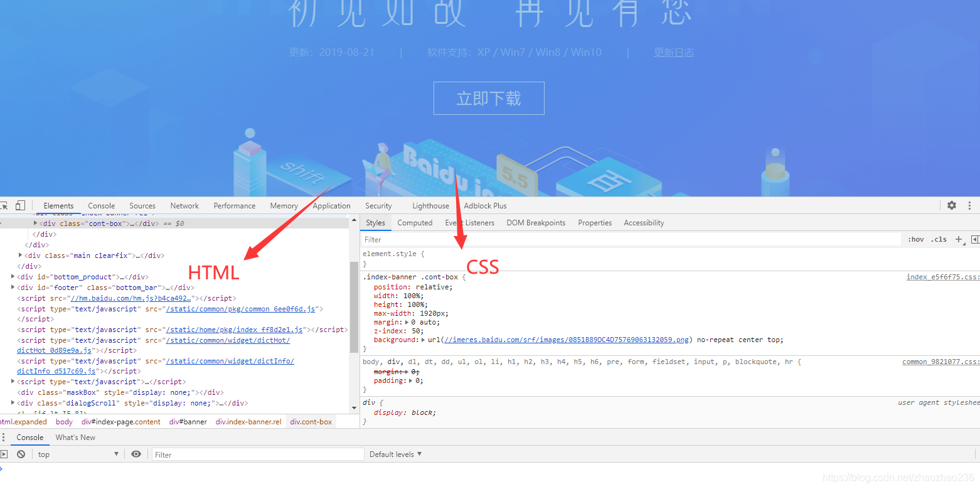Select the What's New drawer tab
Image resolution: width=980 pixels, height=489 pixels.
point(75,438)
